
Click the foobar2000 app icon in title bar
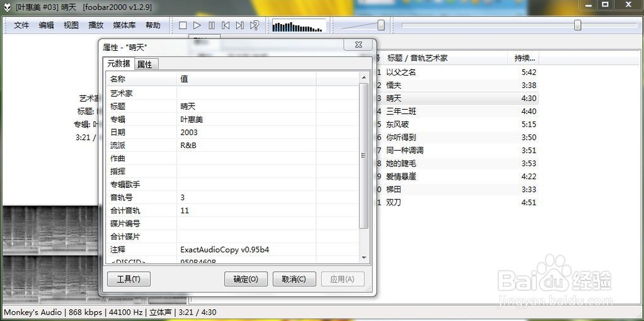click(7, 7)
